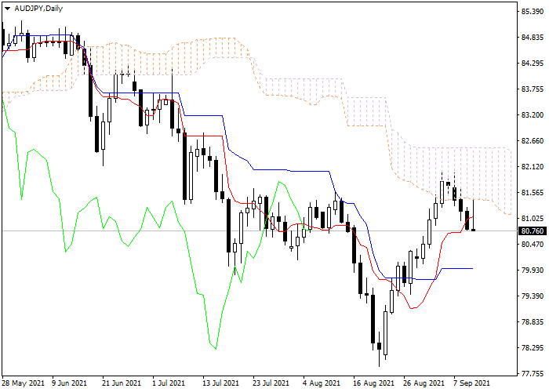Click the 21 Jun 2021 date label

coord(122,383)
